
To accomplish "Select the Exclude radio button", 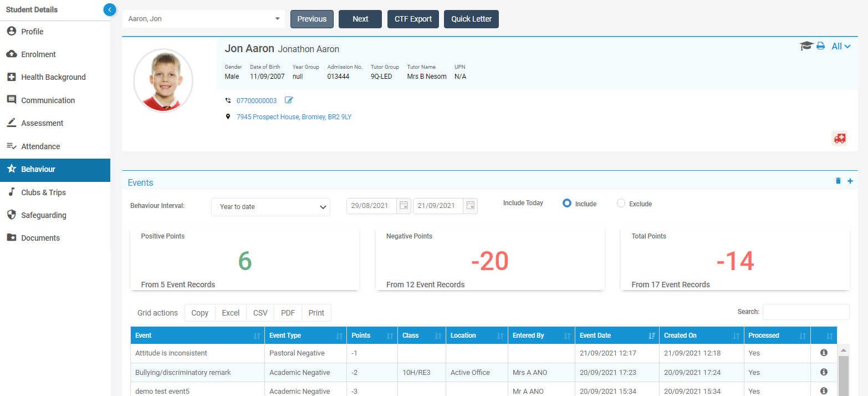I will coord(620,203).
